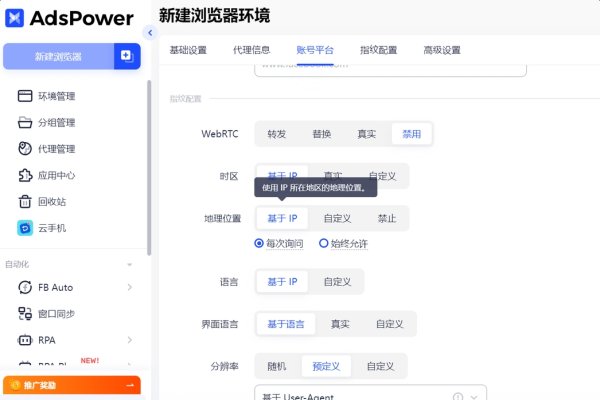Click the arrow on 推广奖励 banner
Image resolution: width=600 pixels, height=400 pixels.
pyautogui.click(x=130, y=385)
